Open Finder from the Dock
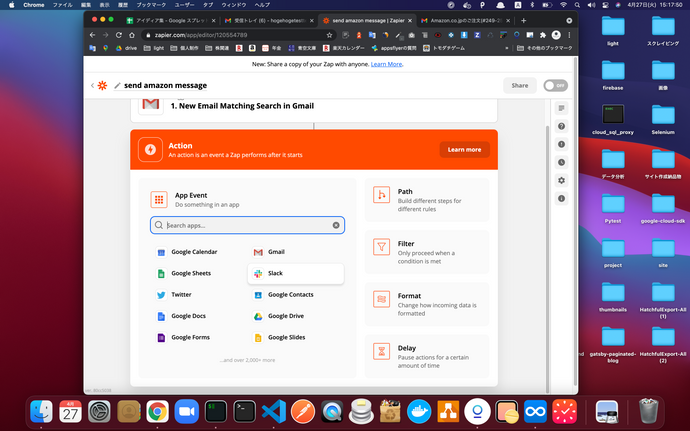 pos(41,412)
